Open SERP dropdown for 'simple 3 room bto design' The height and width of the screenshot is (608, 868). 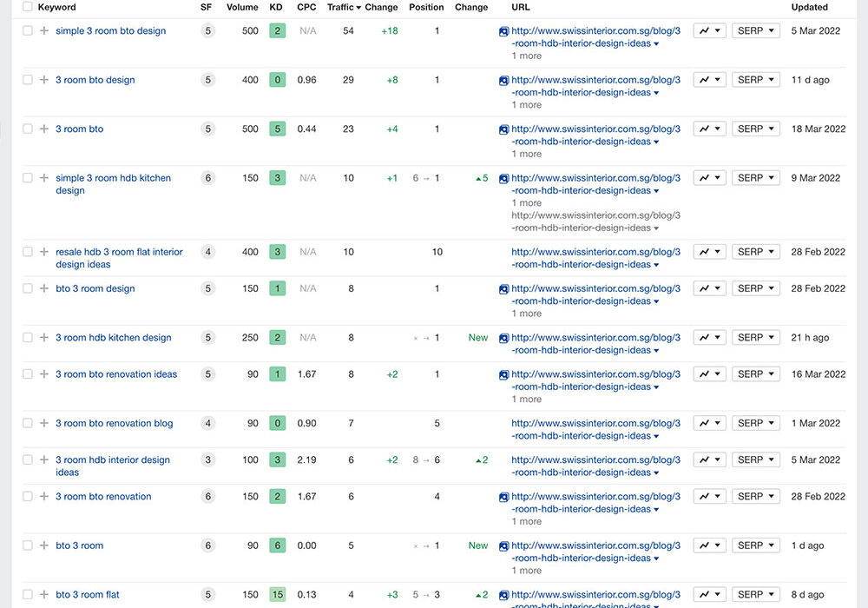coord(755,30)
